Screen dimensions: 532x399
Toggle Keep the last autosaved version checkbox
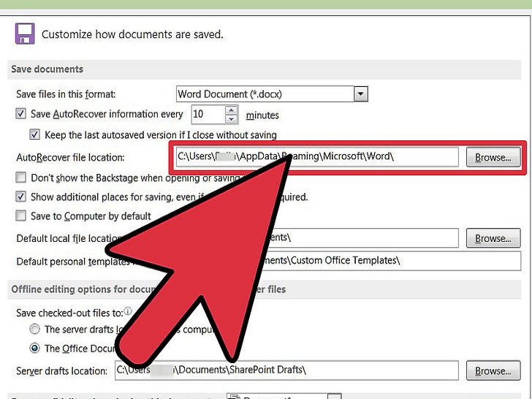34,134
